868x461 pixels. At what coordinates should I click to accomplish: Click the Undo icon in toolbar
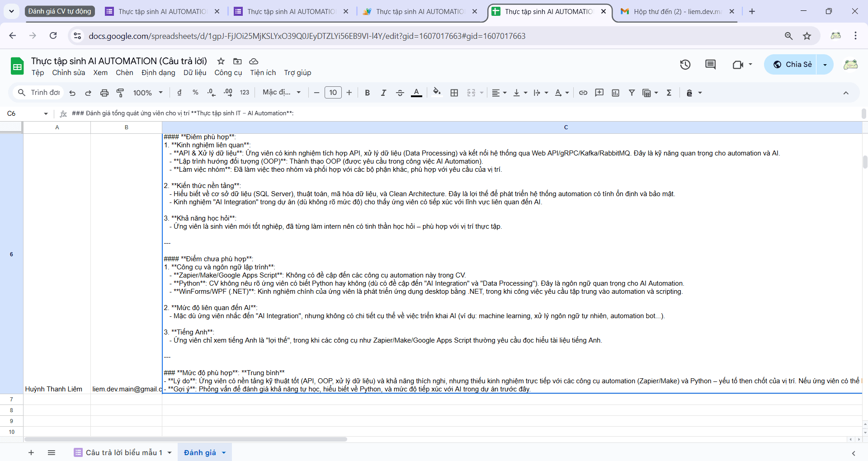(72, 93)
